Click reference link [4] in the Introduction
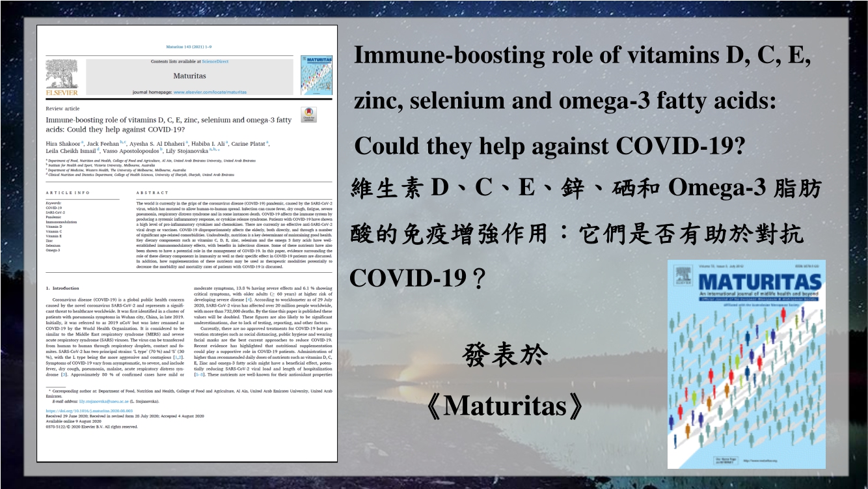The height and width of the screenshot is (489, 868). coord(258,299)
